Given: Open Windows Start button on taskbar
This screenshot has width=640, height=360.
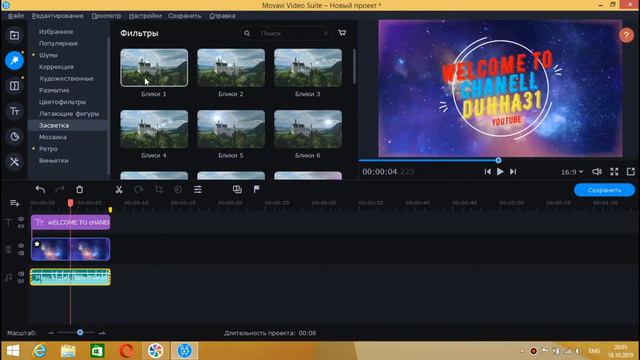Looking at the screenshot, I should 13,351.
